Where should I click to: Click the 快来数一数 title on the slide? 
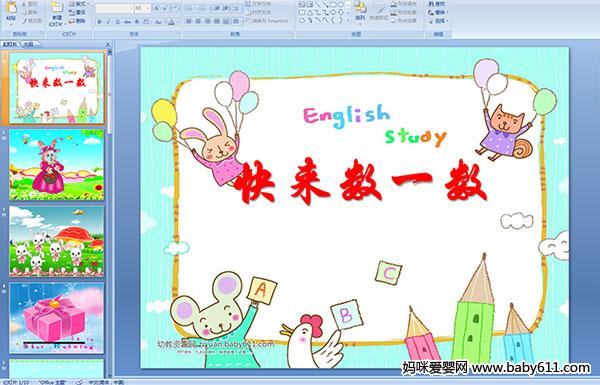(360, 181)
